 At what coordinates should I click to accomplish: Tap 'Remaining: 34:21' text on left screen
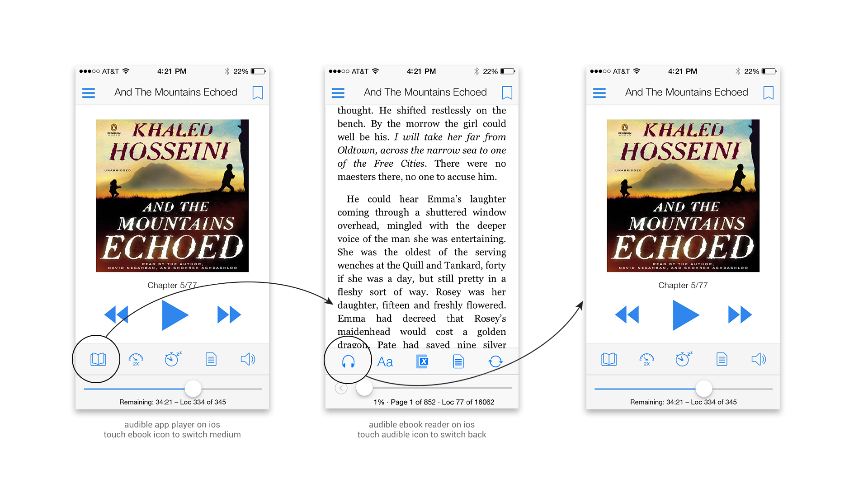146,402
